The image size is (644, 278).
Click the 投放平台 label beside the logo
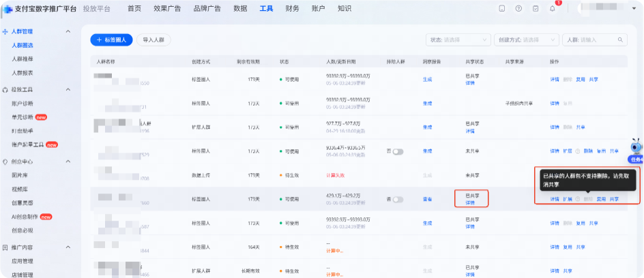click(96, 9)
